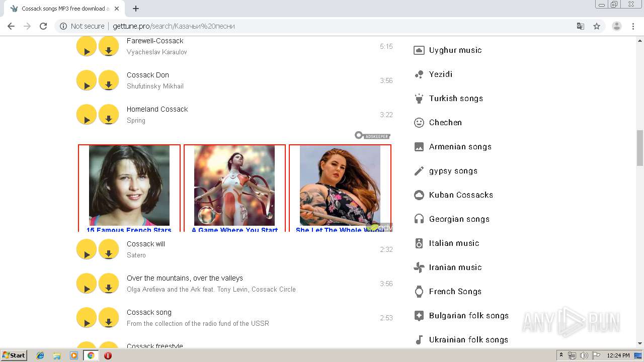
Task: Click the Georgian songs headphones icon
Action: 419,219
